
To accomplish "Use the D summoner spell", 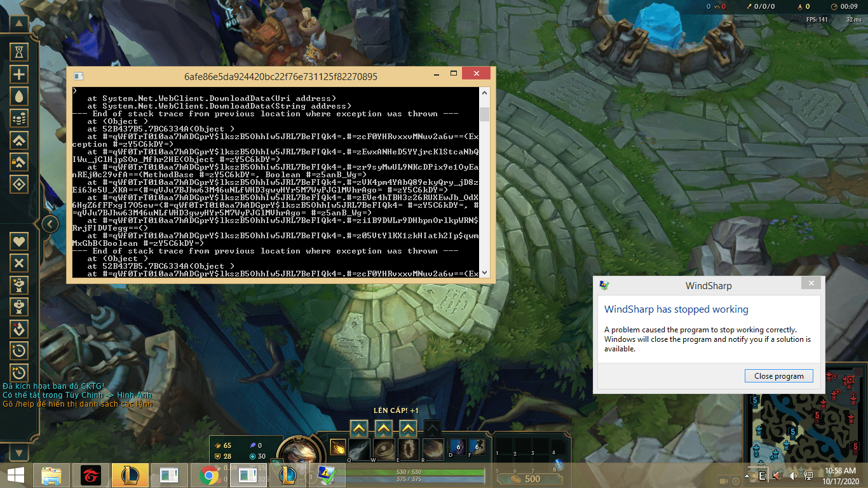I will point(459,447).
